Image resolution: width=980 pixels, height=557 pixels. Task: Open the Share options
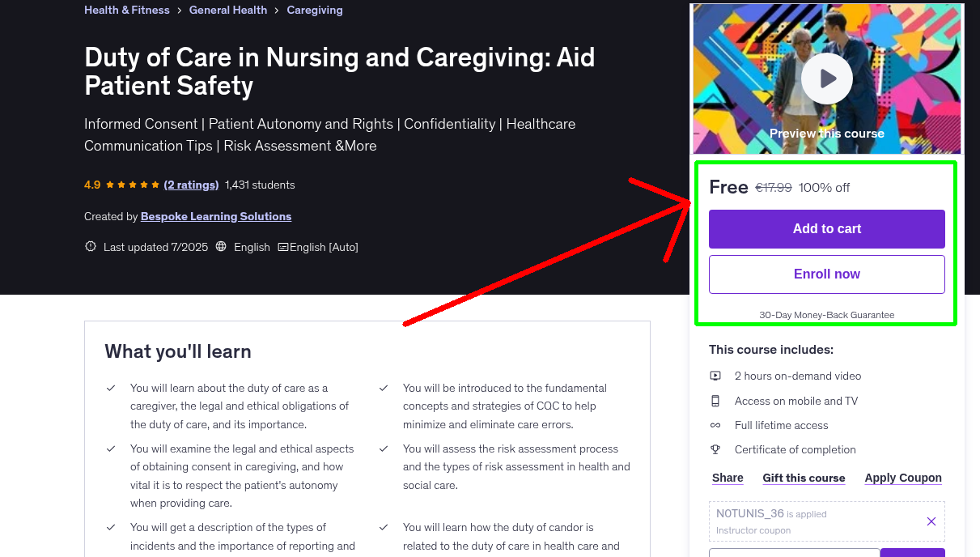[x=727, y=478]
